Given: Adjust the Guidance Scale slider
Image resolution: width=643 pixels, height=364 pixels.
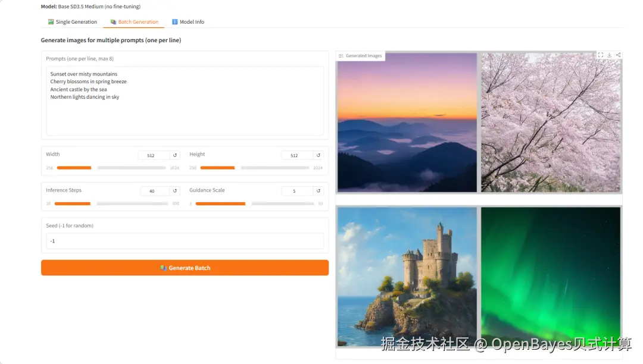Looking at the screenshot, I should point(255,203).
